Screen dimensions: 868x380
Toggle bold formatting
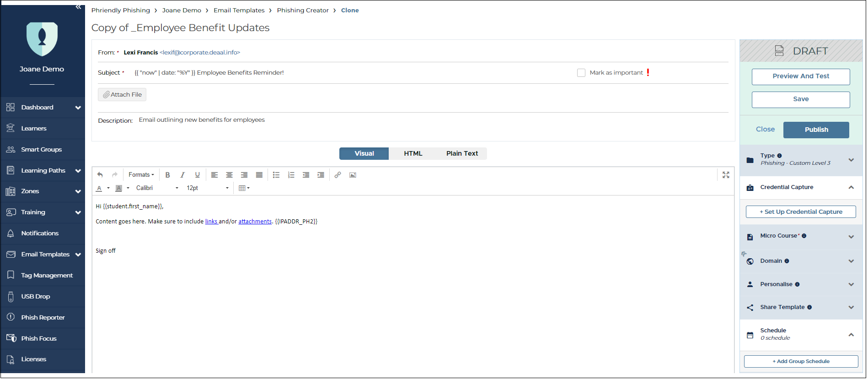[168, 175]
